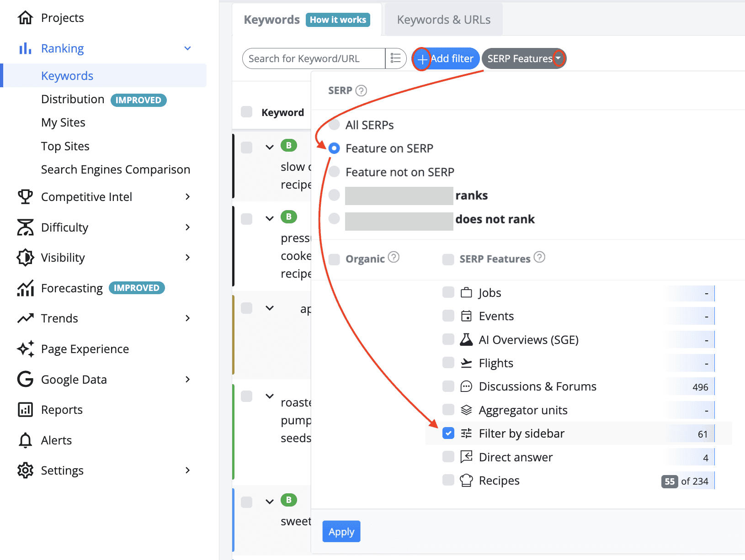The height and width of the screenshot is (560, 745).
Task: Click the Trends arrow icon
Action: [x=25, y=318]
